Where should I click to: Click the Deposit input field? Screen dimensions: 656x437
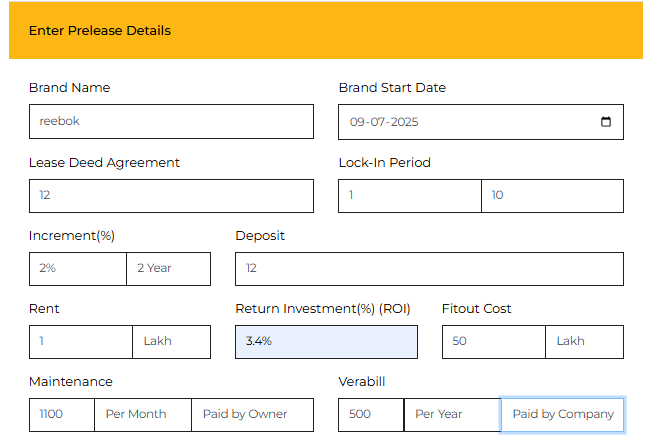(x=429, y=269)
